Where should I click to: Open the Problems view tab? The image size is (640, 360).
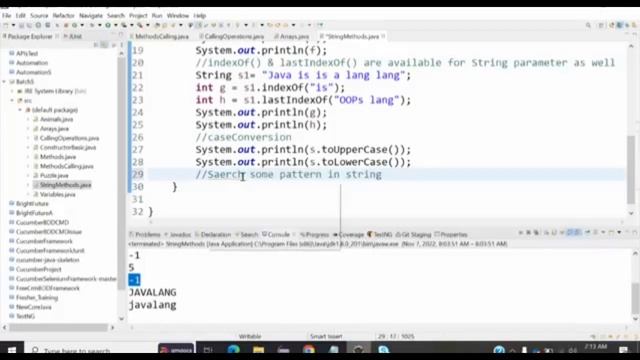(x=145, y=235)
